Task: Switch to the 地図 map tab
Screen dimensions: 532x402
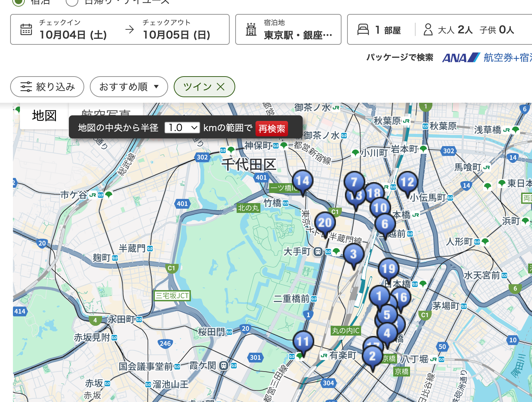Action: point(44,115)
